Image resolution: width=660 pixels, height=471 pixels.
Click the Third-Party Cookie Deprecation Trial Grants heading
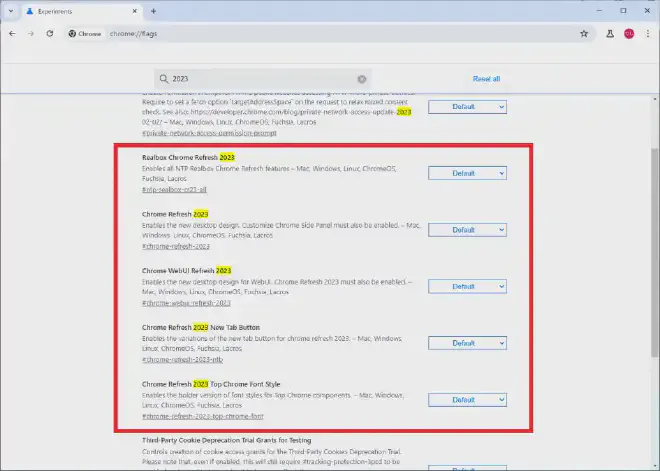[226, 440]
